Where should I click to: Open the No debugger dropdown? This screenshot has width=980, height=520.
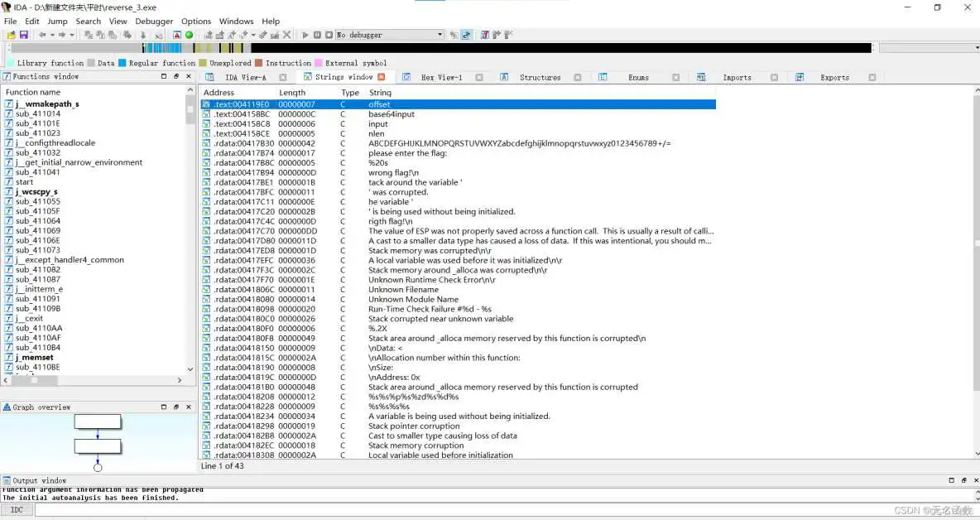[440, 35]
